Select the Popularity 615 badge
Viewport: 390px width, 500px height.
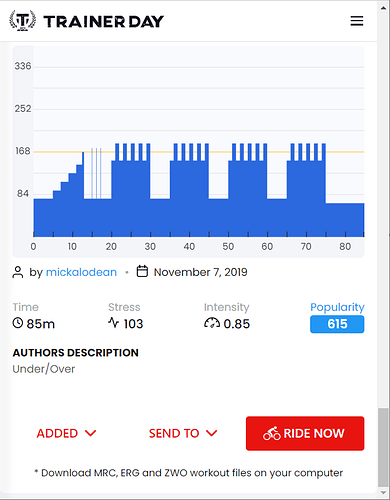point(337,324)
